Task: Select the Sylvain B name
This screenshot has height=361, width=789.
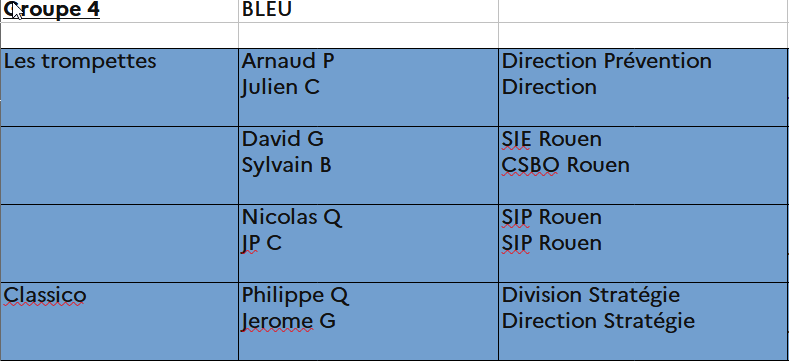Action: [287, 166]
